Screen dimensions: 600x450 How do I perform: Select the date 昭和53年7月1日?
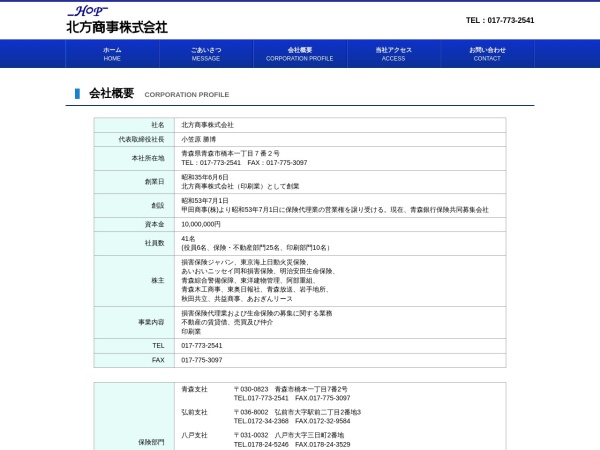(205, 201)
